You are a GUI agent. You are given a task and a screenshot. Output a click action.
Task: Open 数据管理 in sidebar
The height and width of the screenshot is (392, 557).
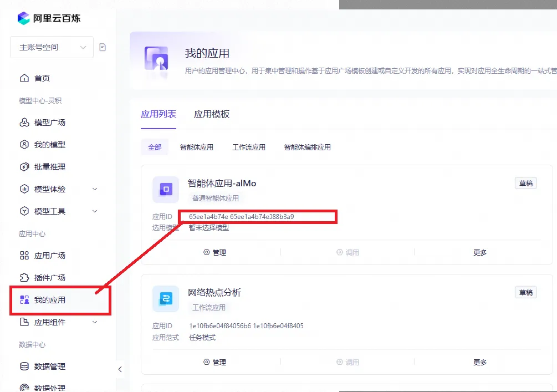(x=43, y=366)
